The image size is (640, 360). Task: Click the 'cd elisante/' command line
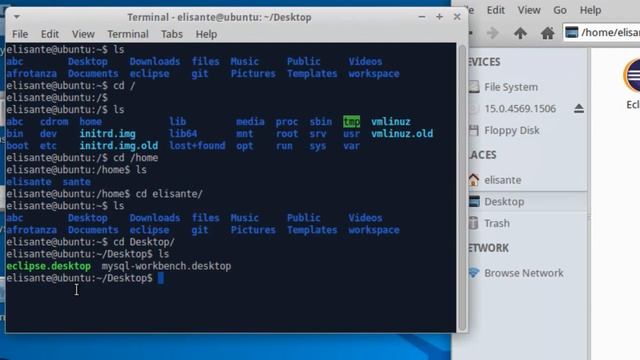pos(169,194)
